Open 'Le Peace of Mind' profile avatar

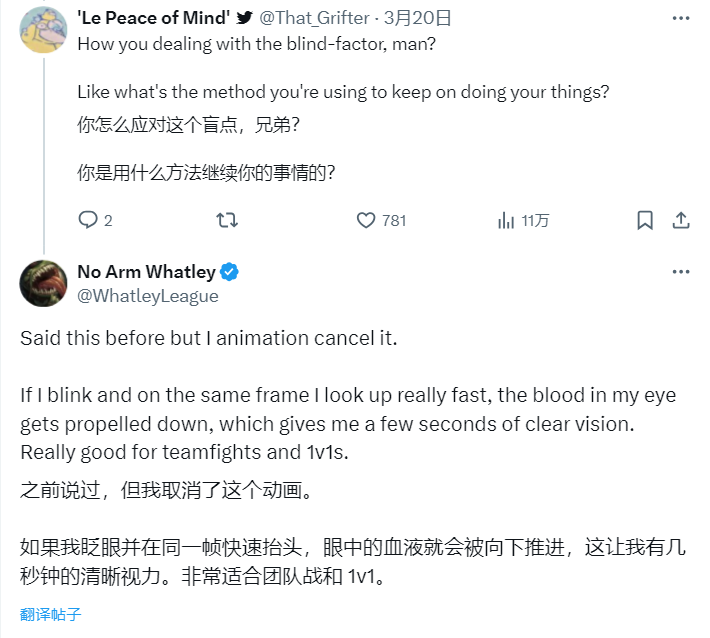pos(43,29)
